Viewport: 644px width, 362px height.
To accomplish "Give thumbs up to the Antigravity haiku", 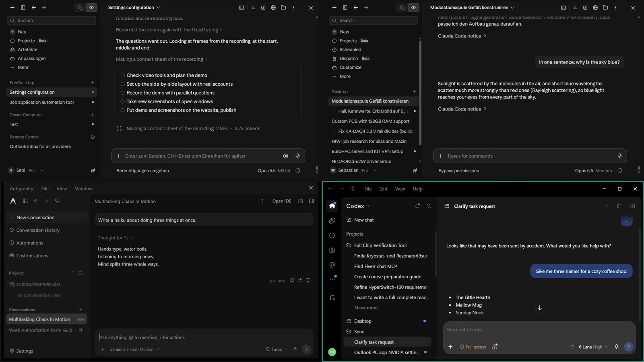I will [x=300, y=280].
